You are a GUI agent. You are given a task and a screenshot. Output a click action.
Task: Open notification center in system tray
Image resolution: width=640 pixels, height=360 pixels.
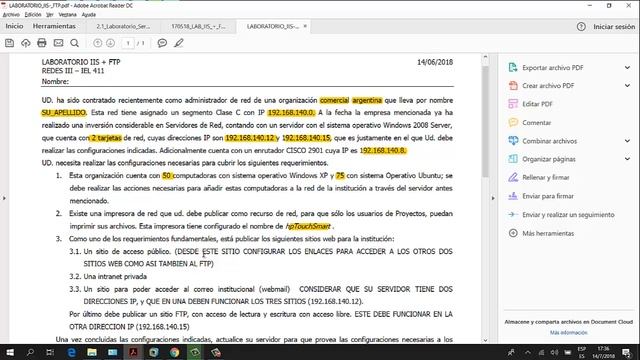click(627, 352)
